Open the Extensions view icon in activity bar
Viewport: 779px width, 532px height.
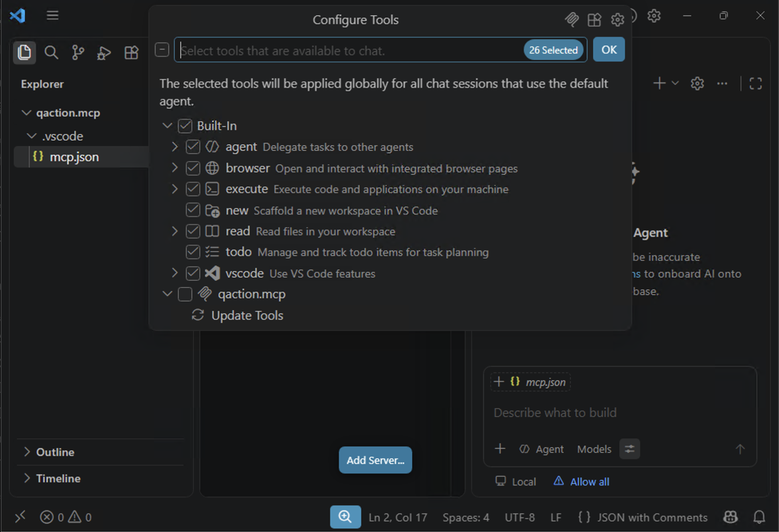(x=131, y=52)
